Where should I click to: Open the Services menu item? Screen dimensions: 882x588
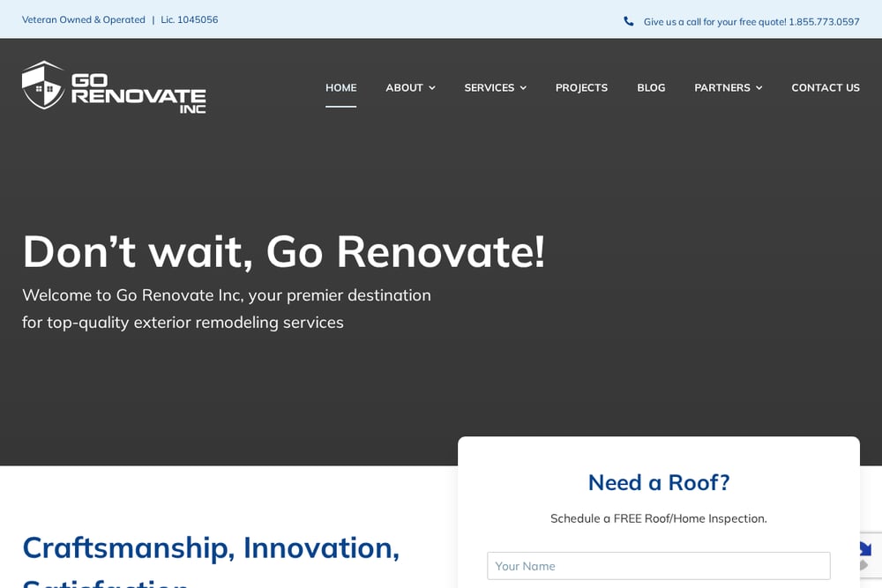(x=489, y=87)
